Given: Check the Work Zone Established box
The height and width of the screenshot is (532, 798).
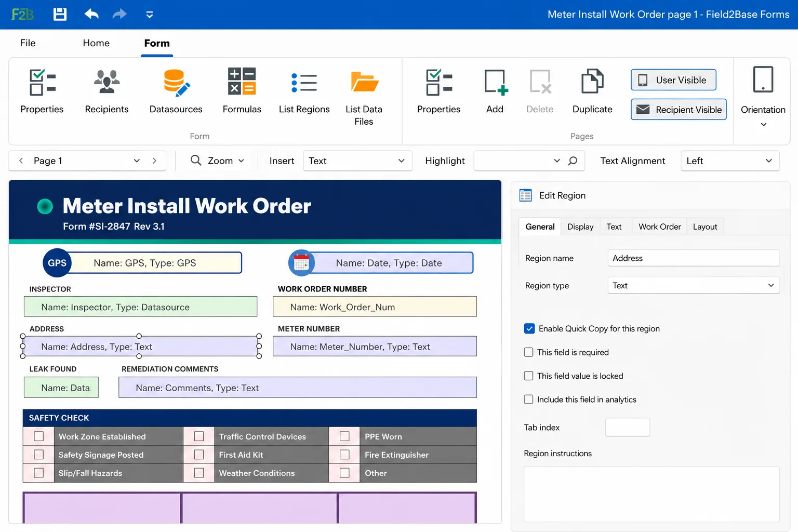Looking at the screenshot, I should point(39,436).
